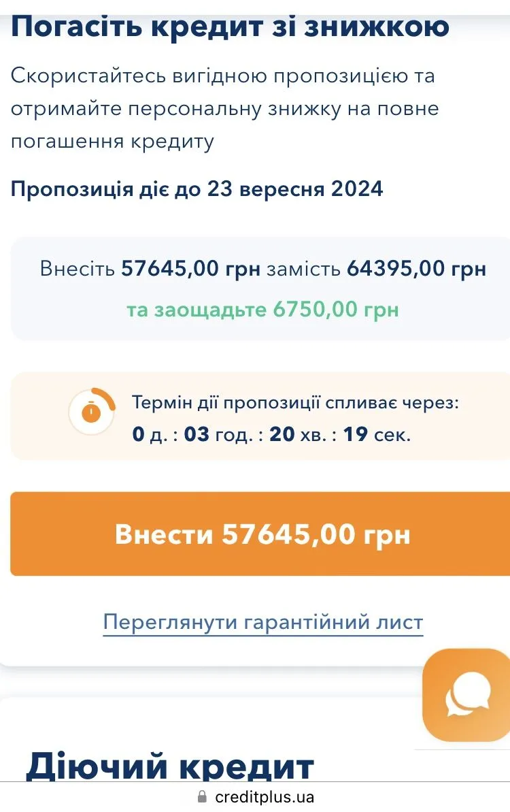Click the countdown seconds value "19 сек."

[x=377, y=434]
